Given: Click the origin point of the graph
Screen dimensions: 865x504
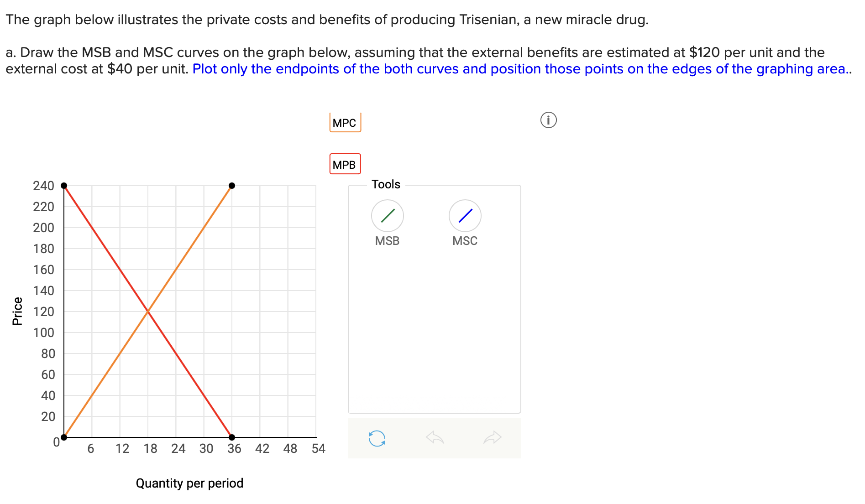Looking at the screenshot, I should click(x=64, y=437).
